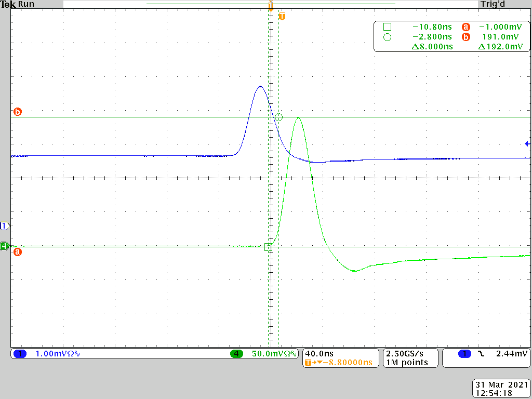532x399 pixels.
Task: Click the channel 4 ground marker on left edge
Action: (4, 246)
